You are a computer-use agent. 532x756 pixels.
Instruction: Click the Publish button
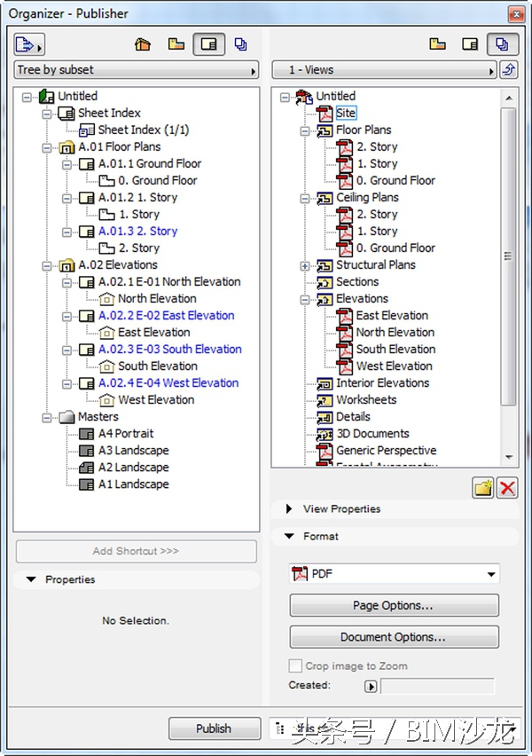click(214, 728)
